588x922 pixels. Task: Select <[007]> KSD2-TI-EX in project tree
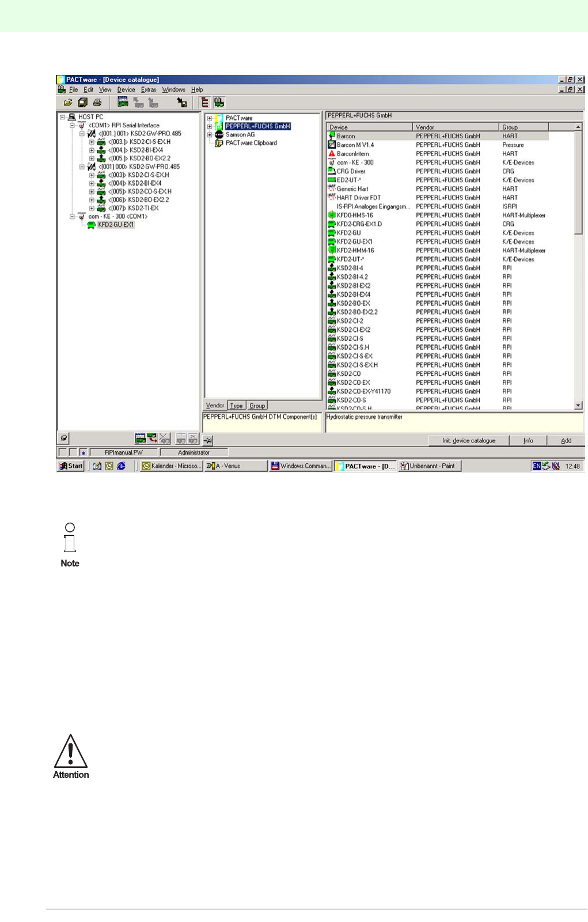point(133,208)
